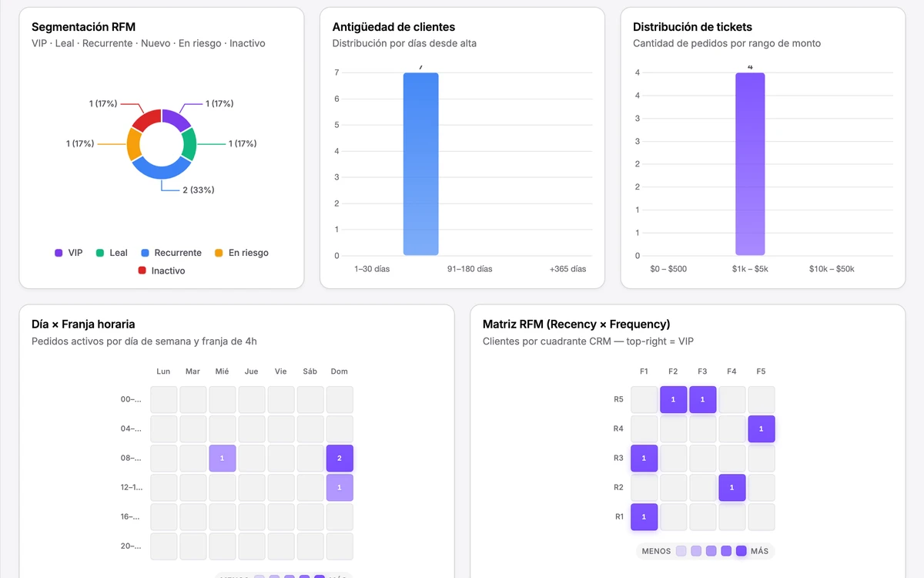Select the empty Lun 00 heatmap cell
The width and height of the screenshot is (924, 578).
pyautogui.click(x=164, y=399)
